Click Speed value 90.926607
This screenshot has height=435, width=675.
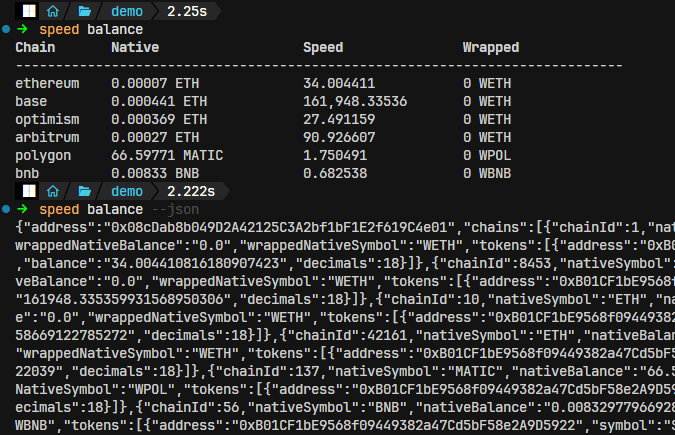(x=339, y=137)
